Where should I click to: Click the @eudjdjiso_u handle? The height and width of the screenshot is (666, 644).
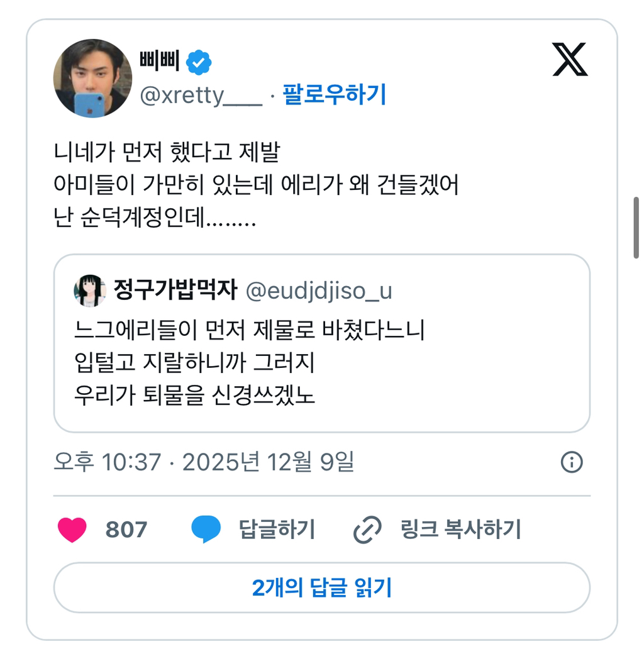[318, 291]
